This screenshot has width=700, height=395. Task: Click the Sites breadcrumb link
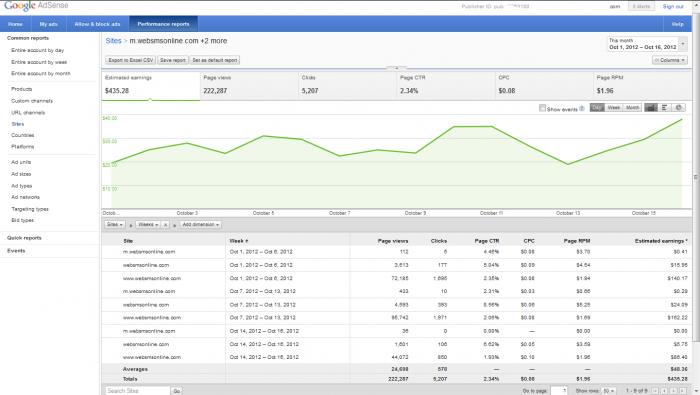coord(113,41)
